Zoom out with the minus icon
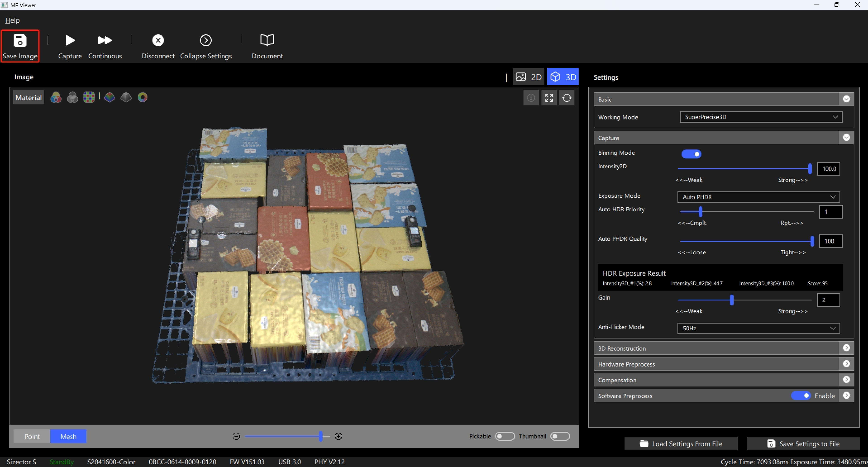 (236, 436)
